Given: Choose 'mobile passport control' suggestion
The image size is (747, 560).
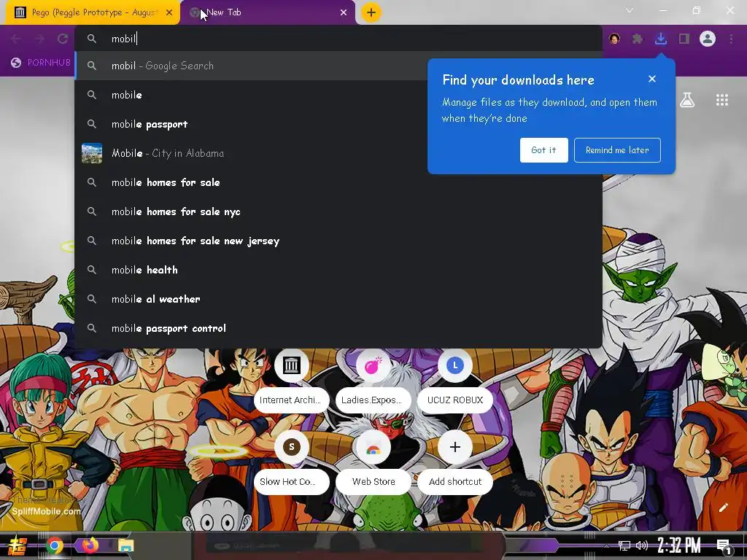Looking at the screenshot, I should click(338, 328).
